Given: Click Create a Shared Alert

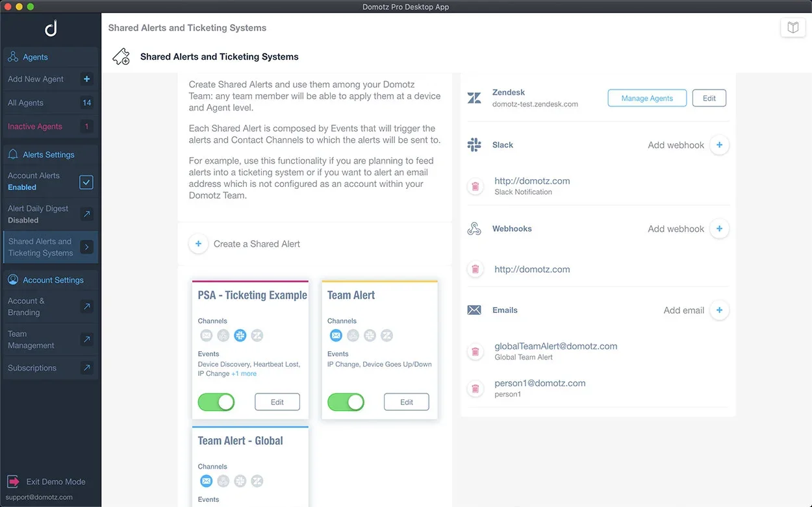Looking at the screenshot, I should [x=257, y=244].
